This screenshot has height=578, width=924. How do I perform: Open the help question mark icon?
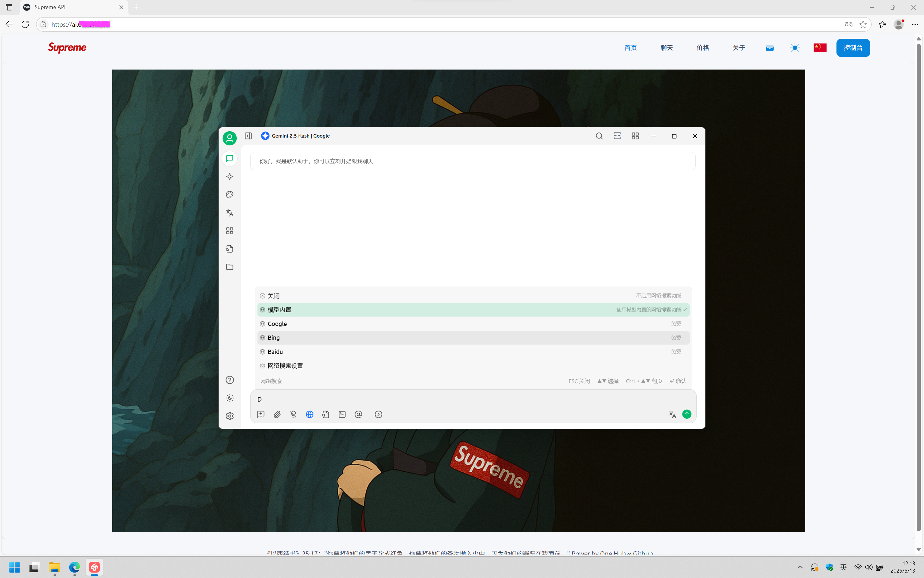229,380
